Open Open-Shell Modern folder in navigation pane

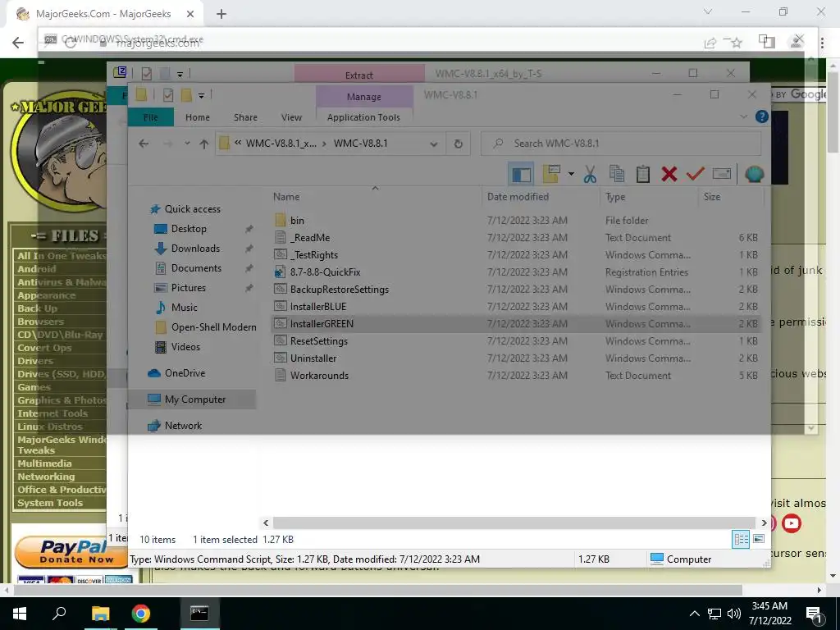point(214,327)
